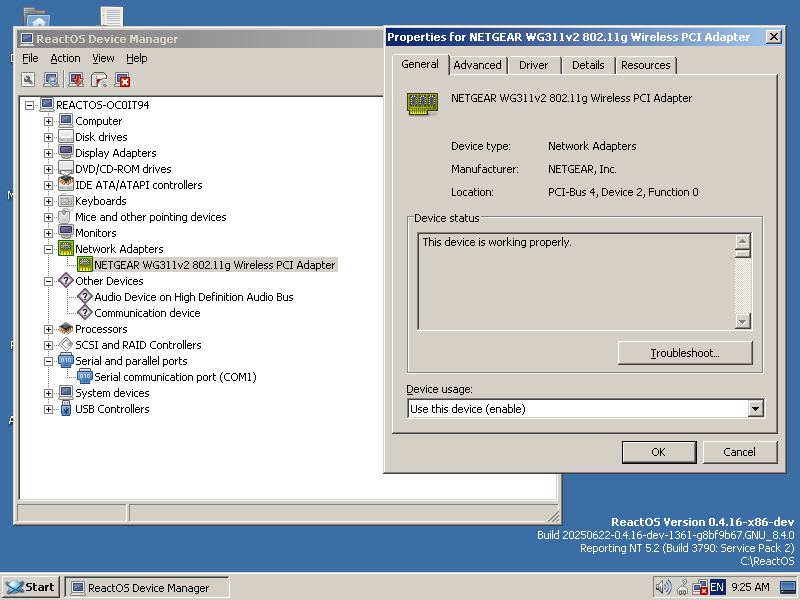
Task: Close the NETGEAR Properties dialog
Action: pos(774,37)
